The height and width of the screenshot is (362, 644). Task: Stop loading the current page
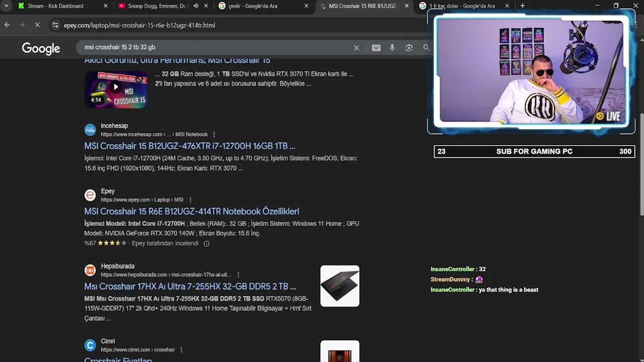tap(38, 25)
